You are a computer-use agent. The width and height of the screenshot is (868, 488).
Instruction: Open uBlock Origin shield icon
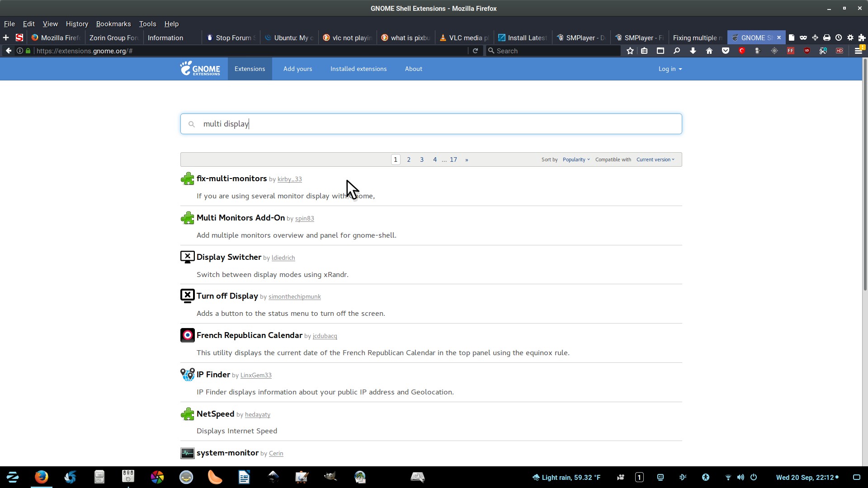pos(807,51)
